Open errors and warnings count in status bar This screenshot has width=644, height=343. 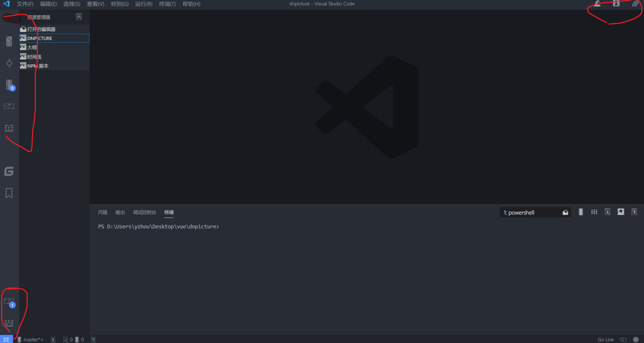pos(74,339)
